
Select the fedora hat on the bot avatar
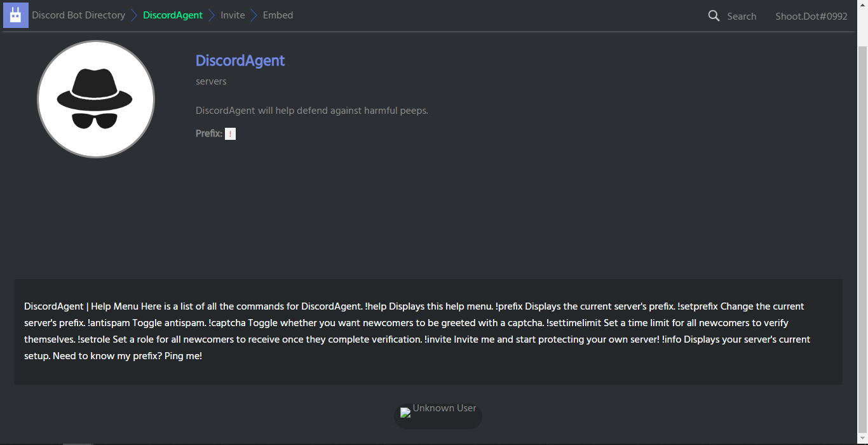click(x=96, y=83)
